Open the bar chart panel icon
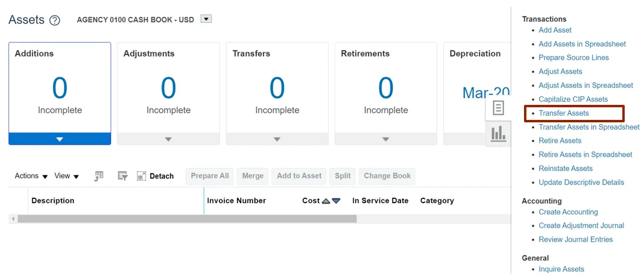 498,134
